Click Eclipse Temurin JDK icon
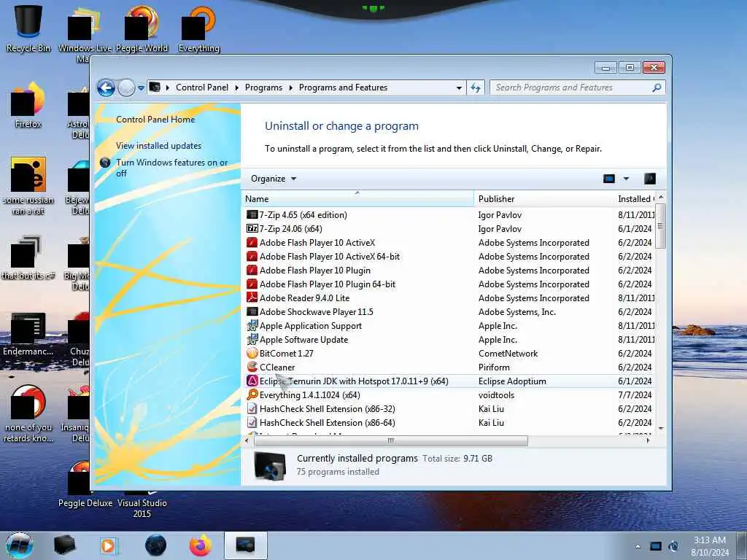This screenshot has height=560, width=747. click(x=252, y=381)
